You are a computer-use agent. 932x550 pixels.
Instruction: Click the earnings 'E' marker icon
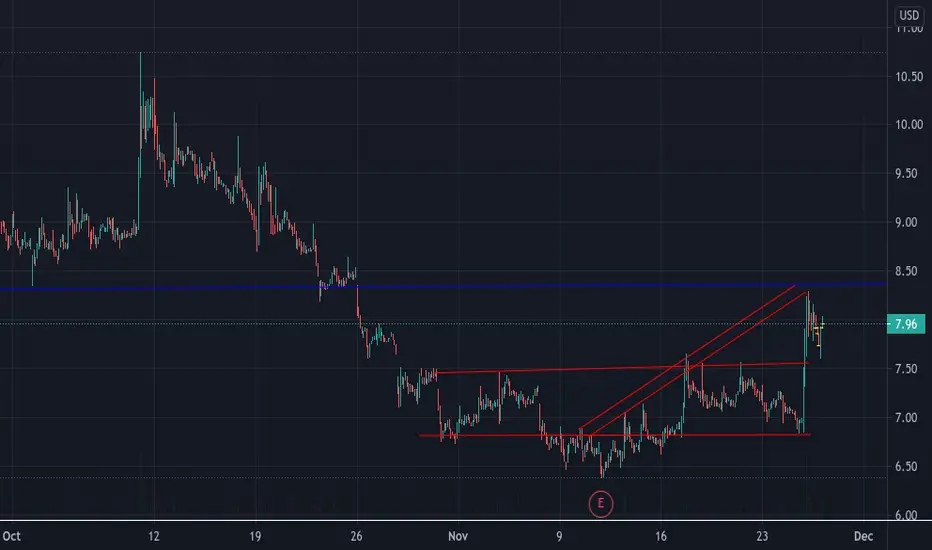(600, 504)
